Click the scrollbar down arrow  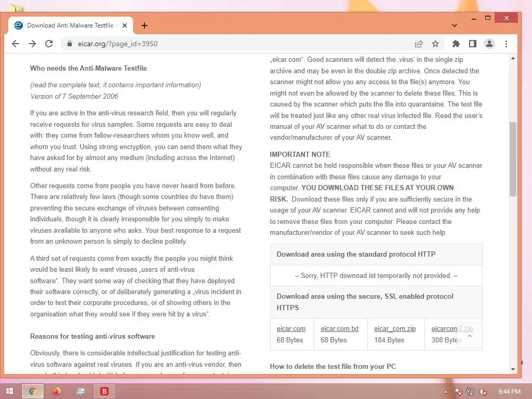click(513, 369)
